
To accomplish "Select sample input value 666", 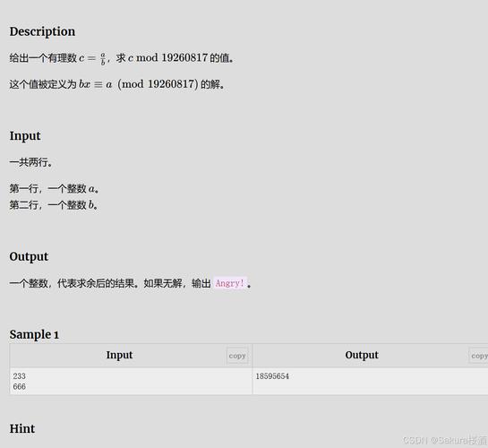I will coord(20,387).
